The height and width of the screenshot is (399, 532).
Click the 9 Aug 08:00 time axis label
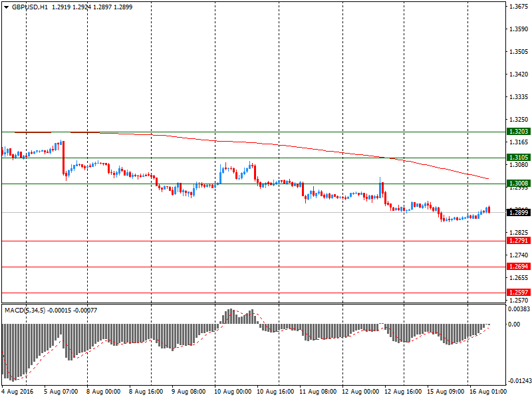[189, 392]
